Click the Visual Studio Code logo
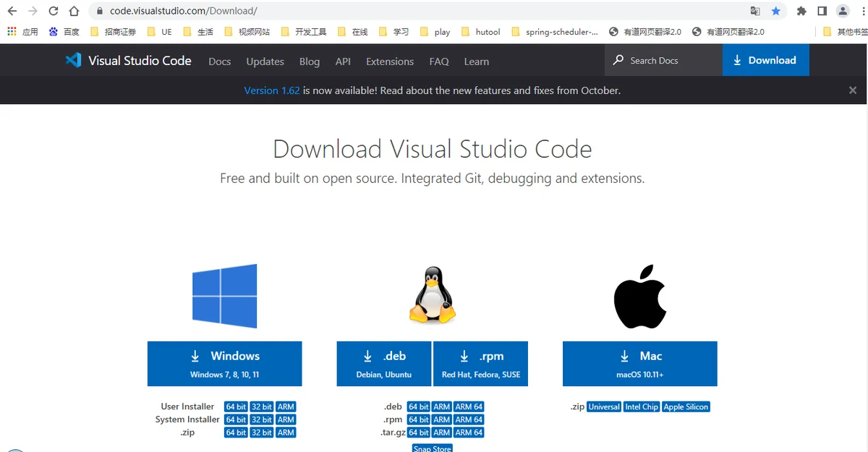 pyautogui.click(x=129, y=61)
